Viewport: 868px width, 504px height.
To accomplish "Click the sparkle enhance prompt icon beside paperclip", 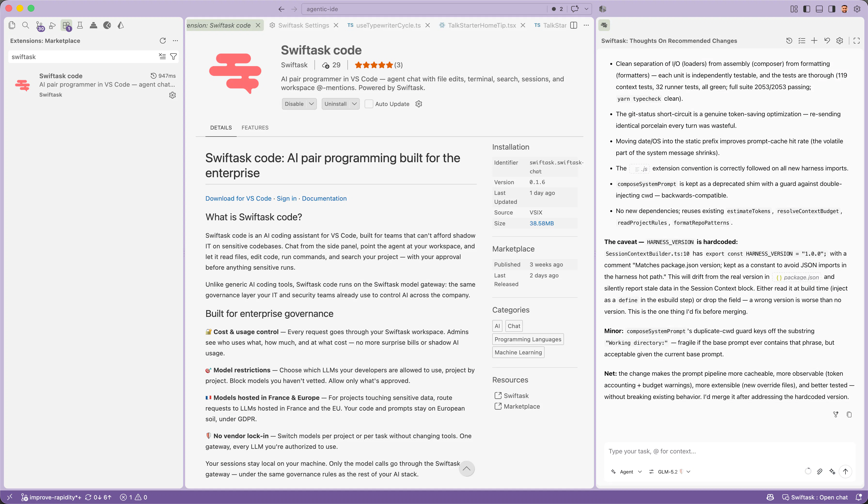I will 833,472.
